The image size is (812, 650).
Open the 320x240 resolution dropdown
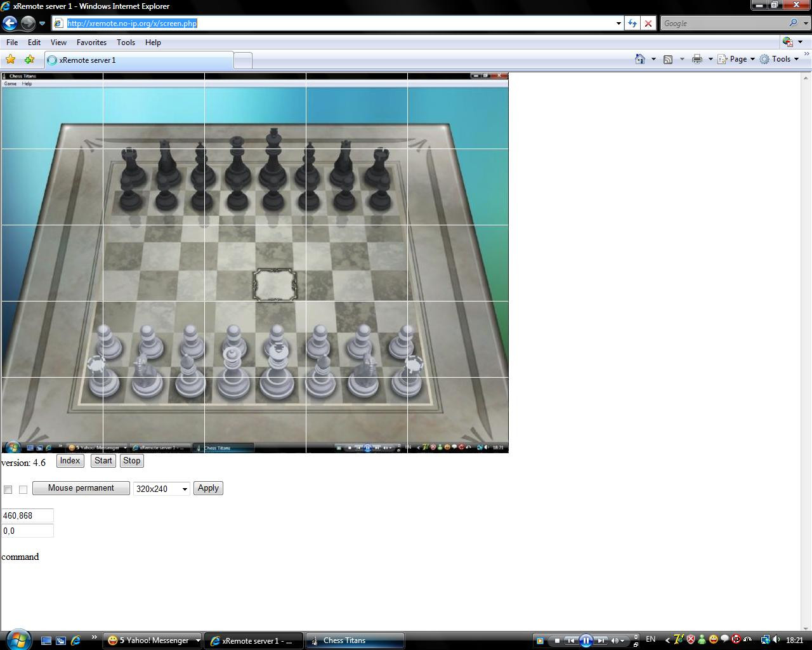[162, 489]
